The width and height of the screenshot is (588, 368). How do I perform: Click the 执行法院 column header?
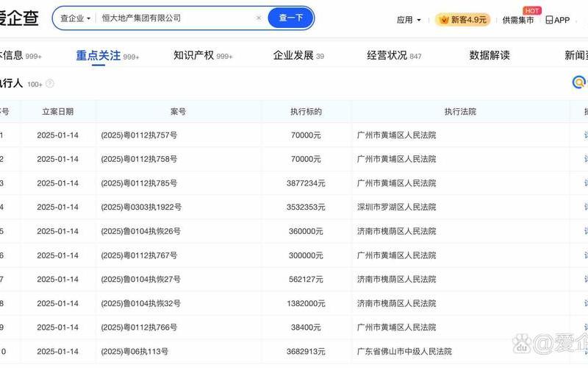[x=460, y=112]
